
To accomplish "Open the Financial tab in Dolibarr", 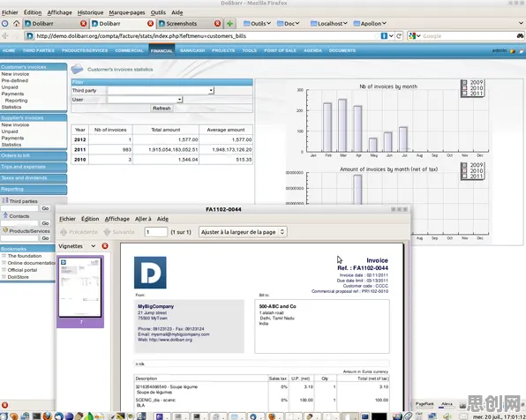I will 162,50.
